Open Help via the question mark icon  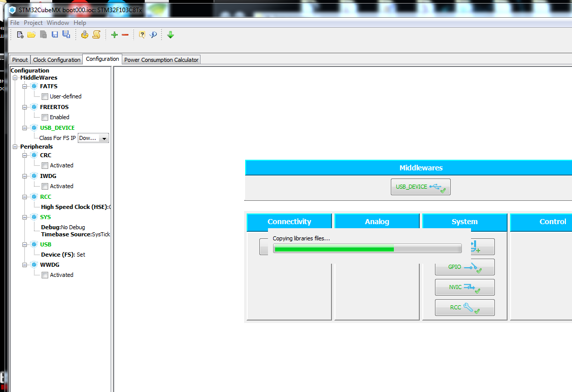coord(142,34)
